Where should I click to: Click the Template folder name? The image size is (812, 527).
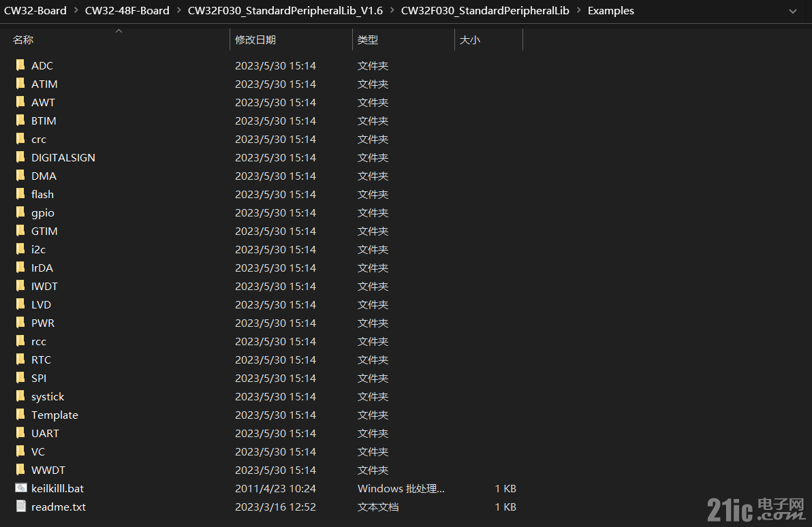point(54,415)
